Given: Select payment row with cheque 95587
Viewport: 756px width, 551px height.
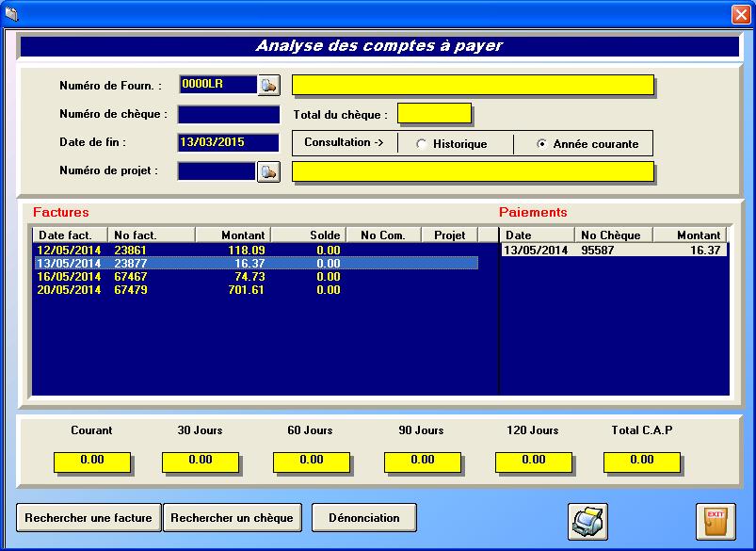Looking at the screenshot, I should click(614, 251).
